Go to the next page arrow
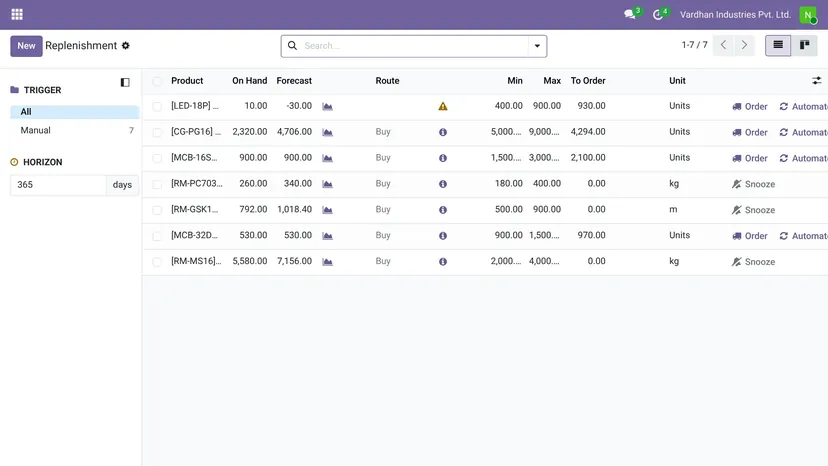 pos(744,45)
